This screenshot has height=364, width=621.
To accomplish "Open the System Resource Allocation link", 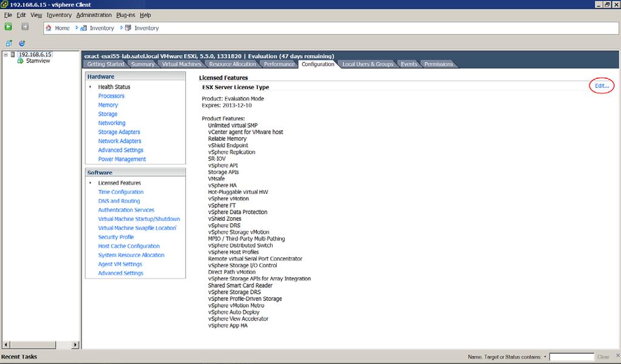I will 131,255.
